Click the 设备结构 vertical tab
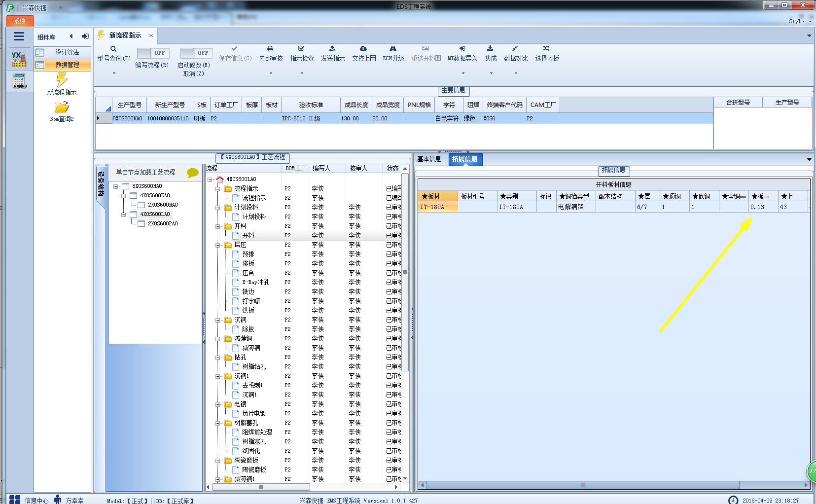The height and width of the screenshot is (504, 816). 101,184
